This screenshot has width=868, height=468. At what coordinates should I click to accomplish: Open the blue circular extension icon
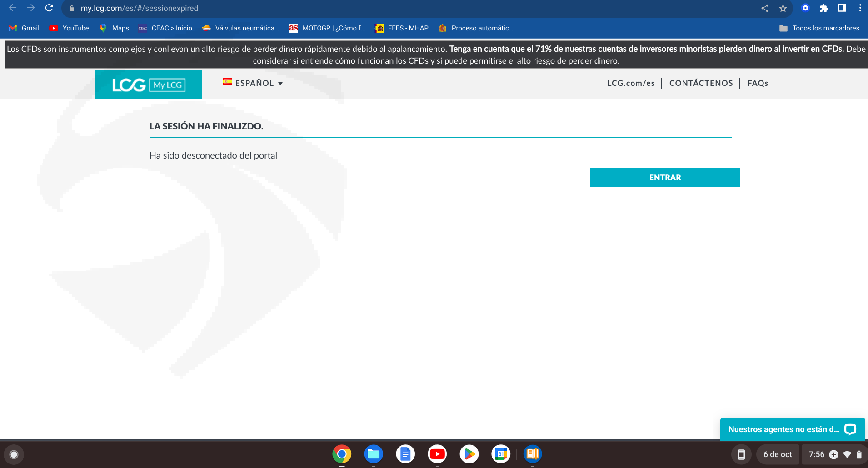(805, 8)
